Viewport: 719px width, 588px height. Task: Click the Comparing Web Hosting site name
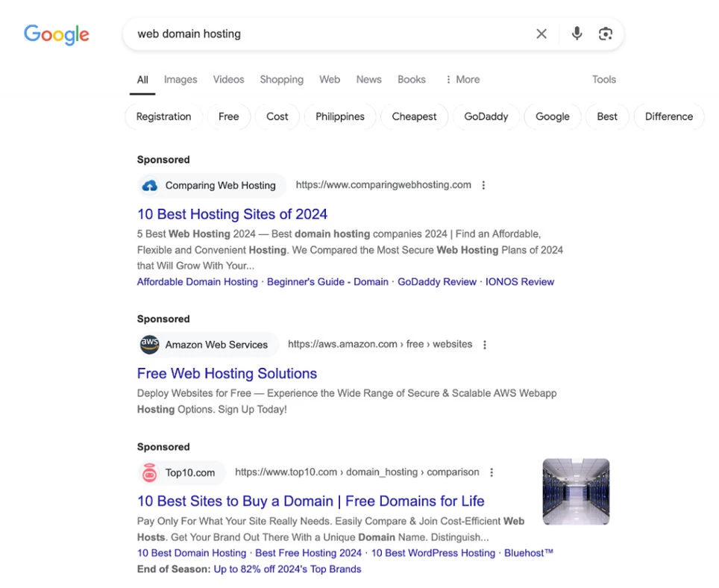point(221,185)
